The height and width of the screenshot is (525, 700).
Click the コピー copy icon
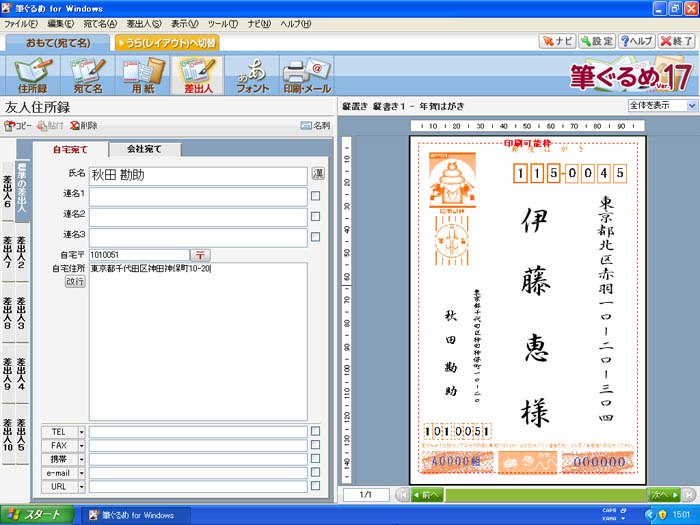click(x=18, y=126)
